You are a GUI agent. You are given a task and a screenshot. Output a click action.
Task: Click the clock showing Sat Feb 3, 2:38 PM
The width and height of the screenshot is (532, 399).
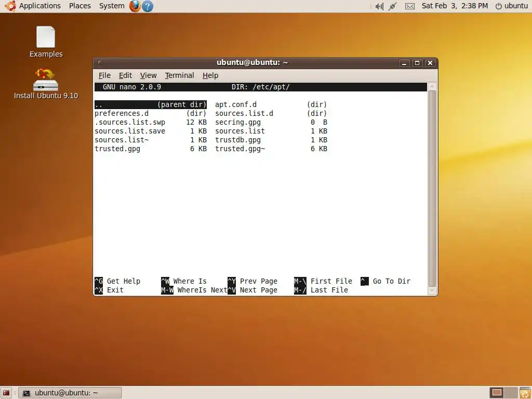455,6
